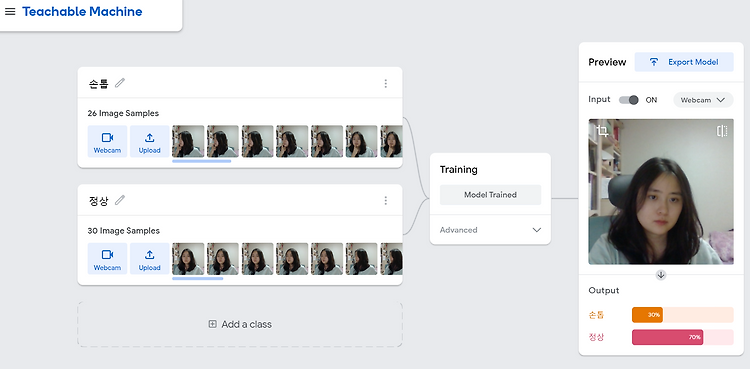Image resolution: width=750 pixels, height=369 pixels.
Task: Click the 정상 output label
Action: point(596,337)
